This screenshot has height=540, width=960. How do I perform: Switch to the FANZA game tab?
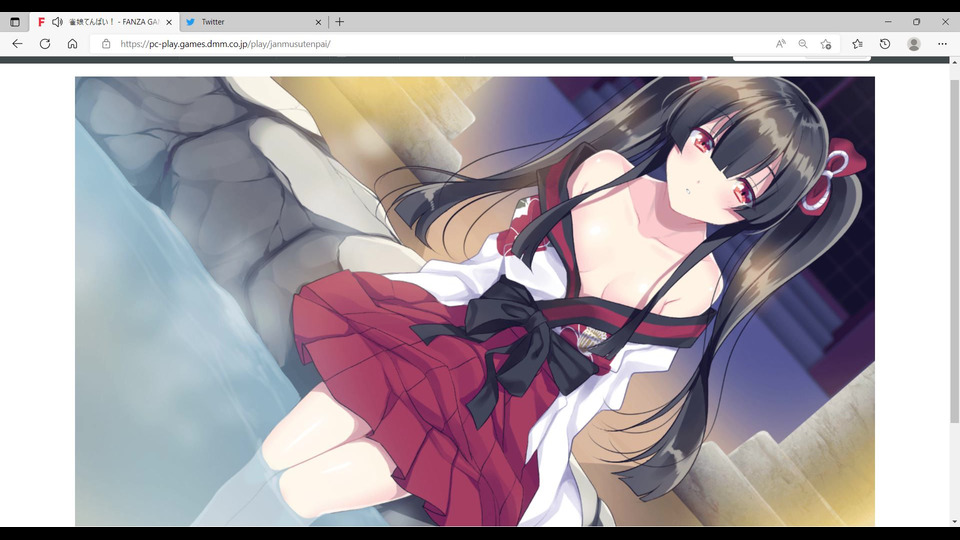pos(104,22)
